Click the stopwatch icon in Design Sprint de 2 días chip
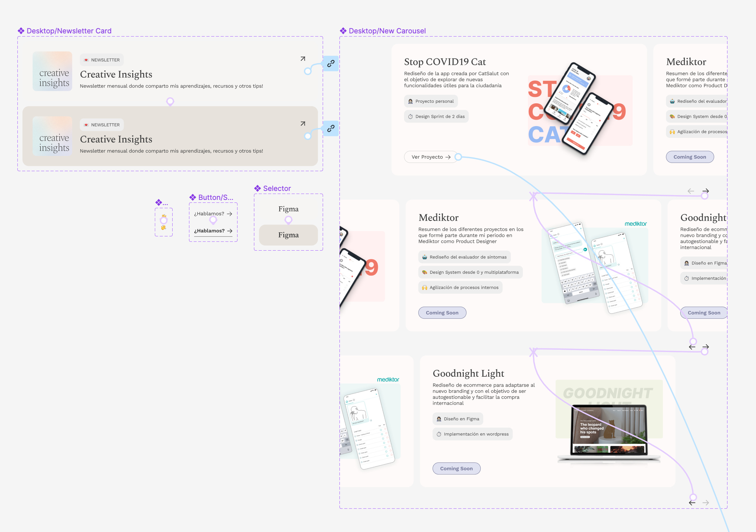 pos(410,116)
